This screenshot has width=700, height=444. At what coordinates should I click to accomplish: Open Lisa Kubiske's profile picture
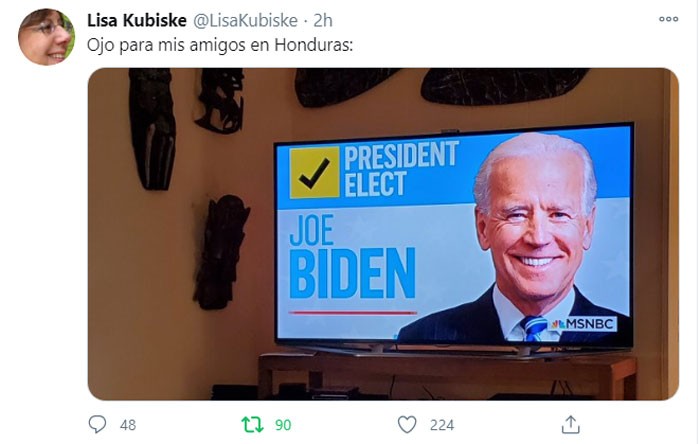tap(46, 37)
